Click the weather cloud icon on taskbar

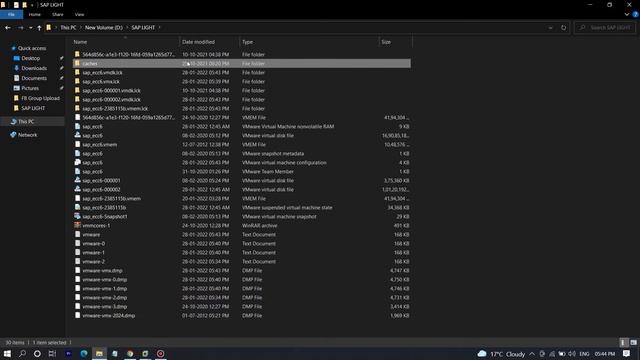point(482,353)
